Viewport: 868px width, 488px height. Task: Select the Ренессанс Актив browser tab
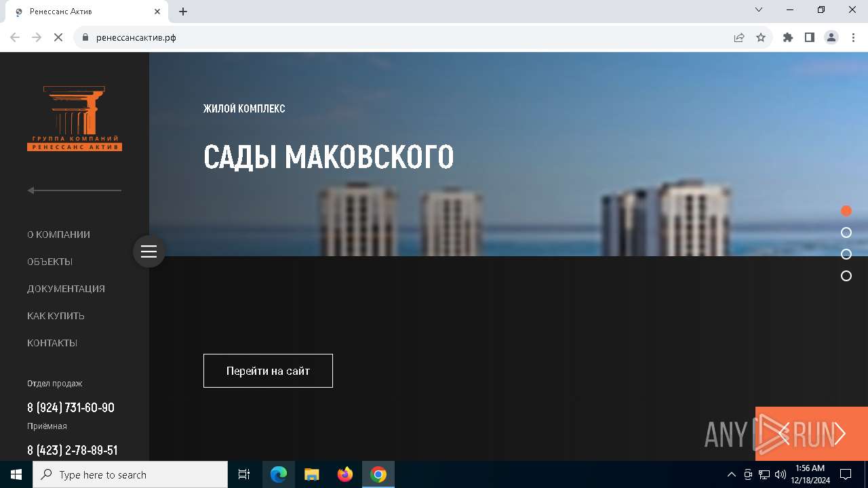coord(87,12)
